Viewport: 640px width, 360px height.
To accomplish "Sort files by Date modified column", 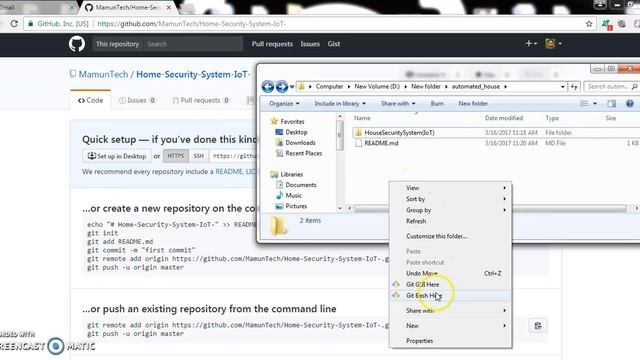I will (504, 118).
